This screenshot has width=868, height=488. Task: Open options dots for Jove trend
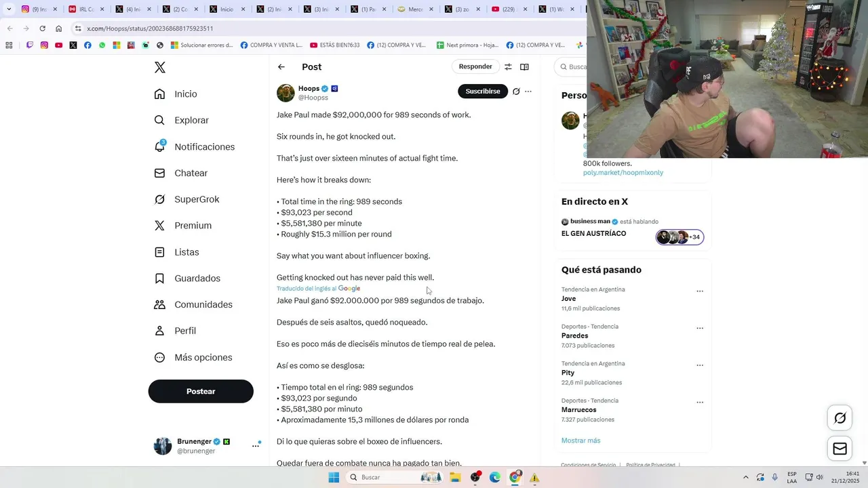[700, 291]
